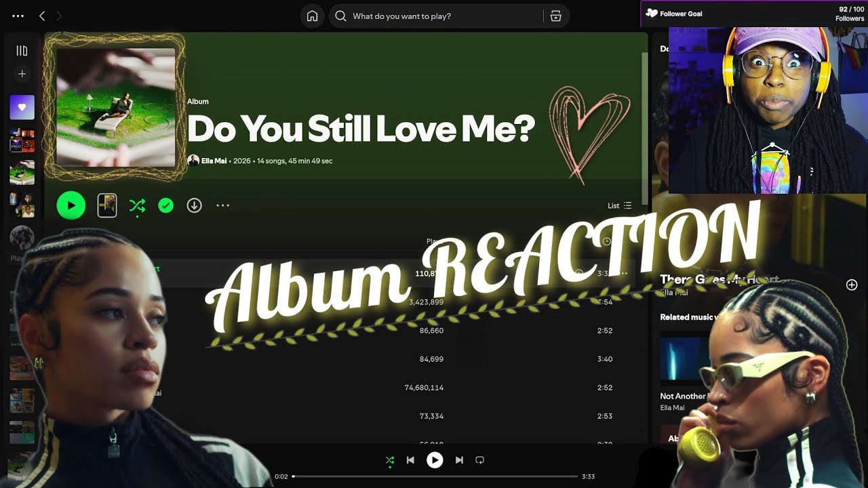Click the 'Do You Still Love Me?' title
The width and height of the screenshot is (868, 488).
(361, 128)
